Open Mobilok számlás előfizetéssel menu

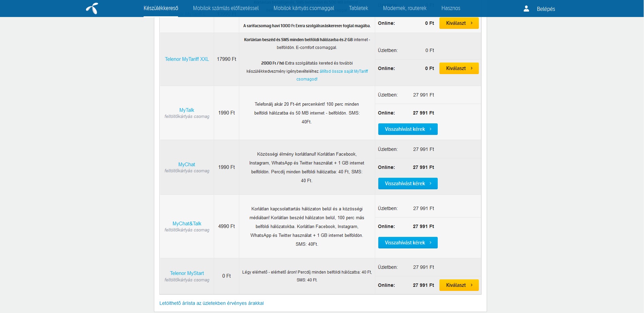coord(226,8)
